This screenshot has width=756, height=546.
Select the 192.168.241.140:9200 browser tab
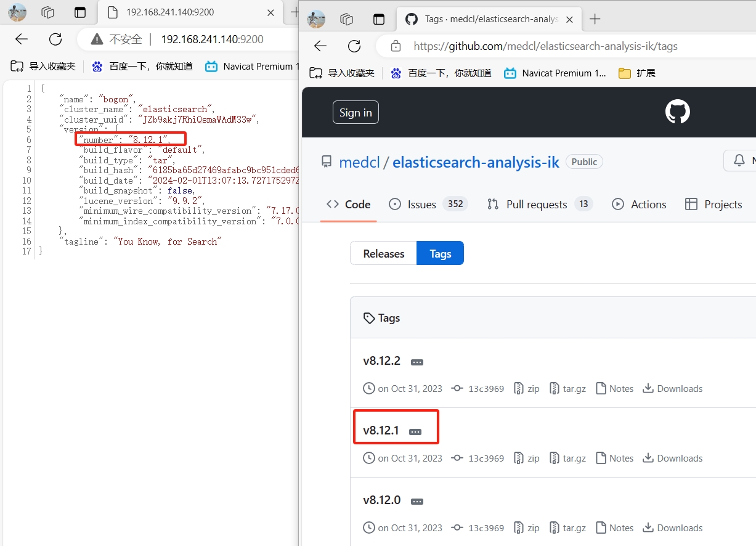coord(191,12)
